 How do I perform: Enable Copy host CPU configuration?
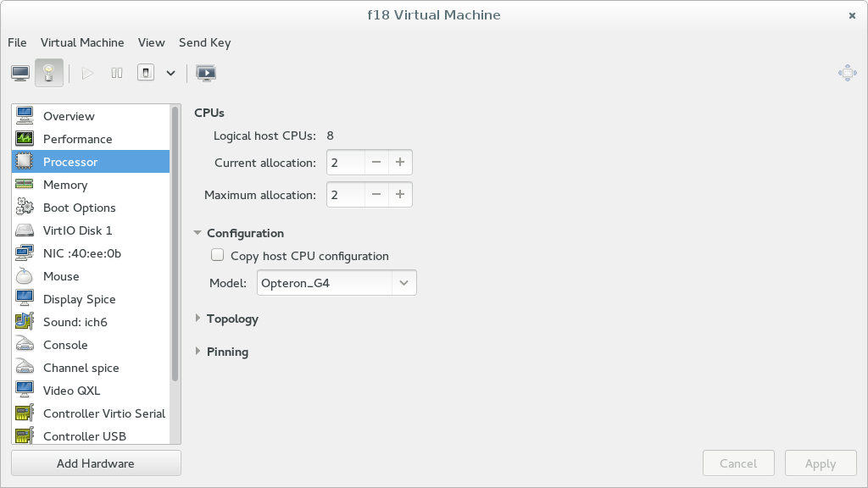click(217, 255)
